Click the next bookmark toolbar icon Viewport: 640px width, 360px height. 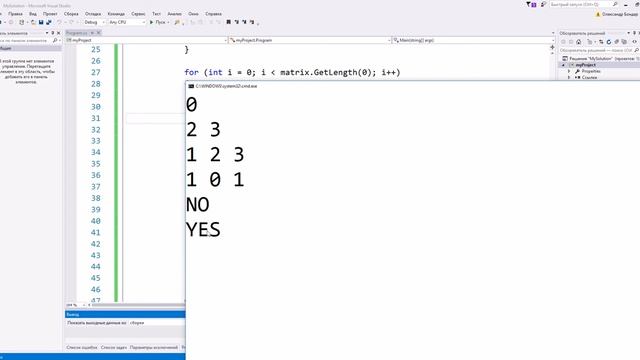pyautogui.click(x=244, y=22)
